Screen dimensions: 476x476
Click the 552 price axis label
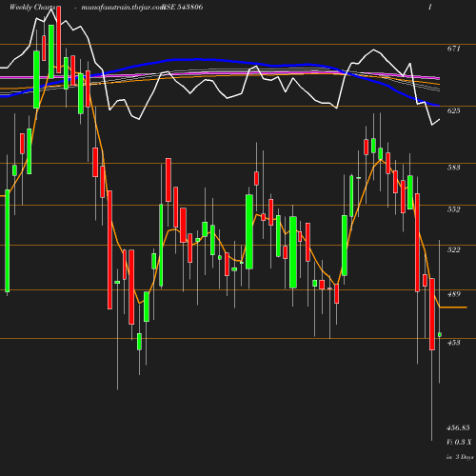point(453,209)
